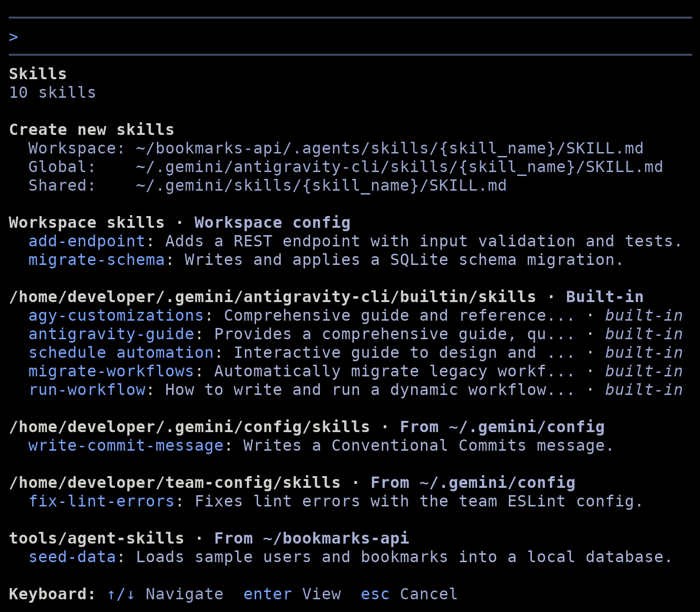Image resolution: width=700 pixels, height=612 pixels.
Task: Click the builtin/skills path heading
Action: click(x=272, y=297)
